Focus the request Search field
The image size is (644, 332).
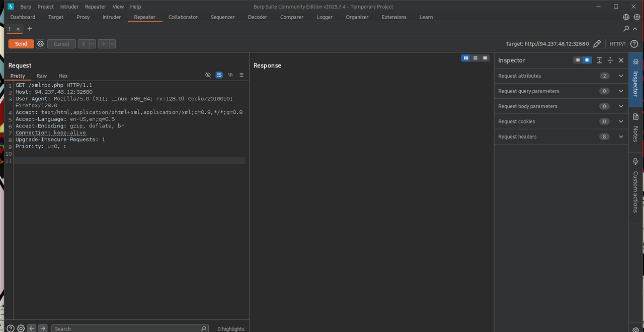130,328
